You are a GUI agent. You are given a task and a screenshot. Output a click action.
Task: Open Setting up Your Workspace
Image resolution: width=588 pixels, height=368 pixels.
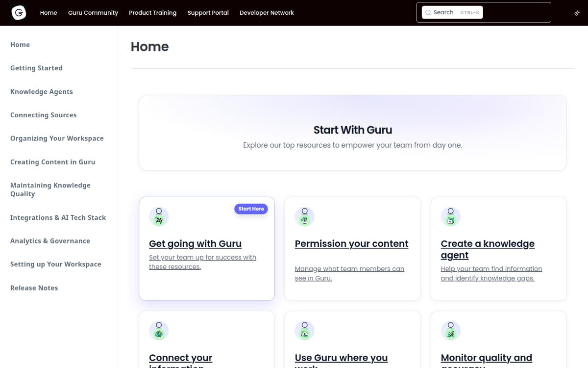56,264
